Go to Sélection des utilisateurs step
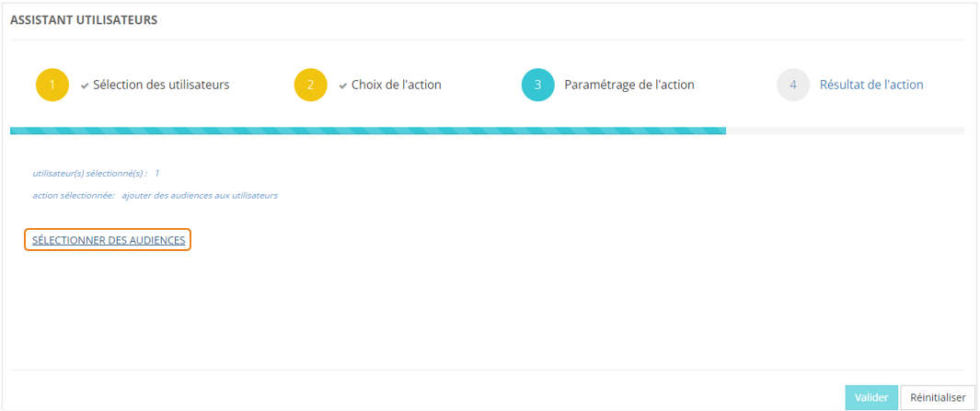980x411 pixels. pos(161,85)
